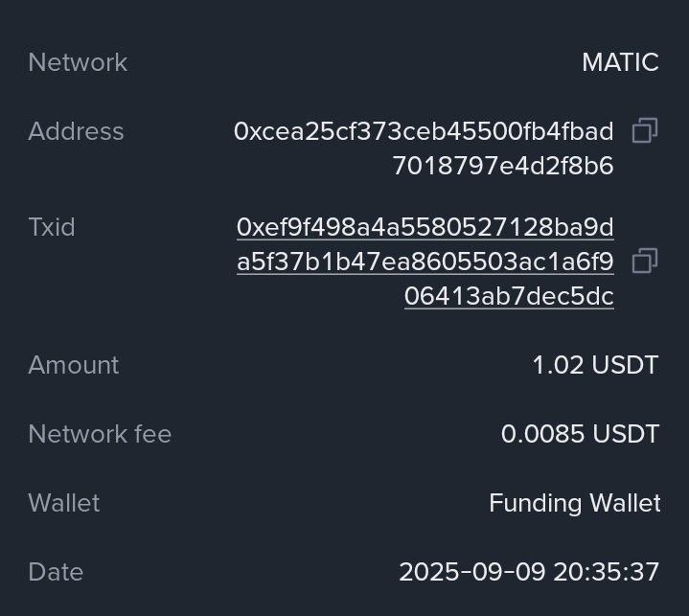Click the USDT unit in the amount row

click(625, 365)
